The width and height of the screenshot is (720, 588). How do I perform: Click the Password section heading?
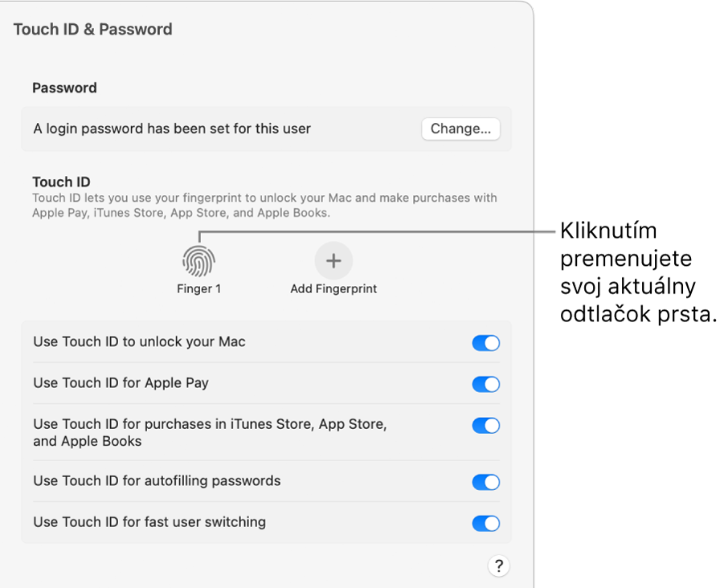64,88
